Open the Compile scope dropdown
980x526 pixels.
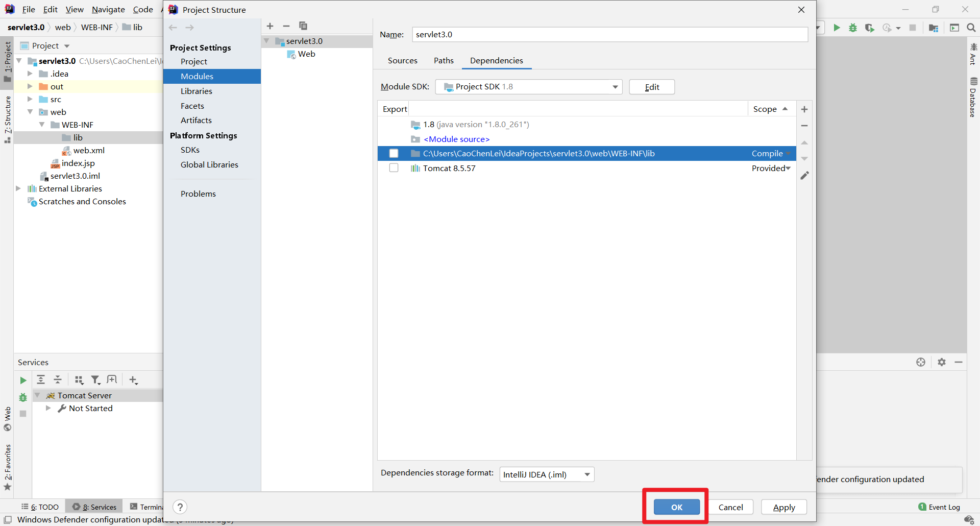click(771, 153)
